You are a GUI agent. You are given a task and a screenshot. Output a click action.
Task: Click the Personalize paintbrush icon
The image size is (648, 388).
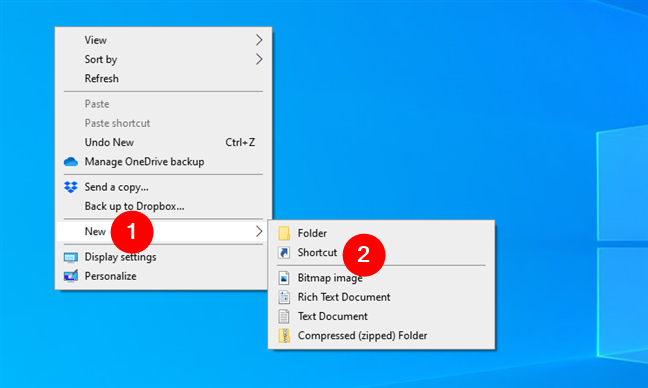click(x=71, y=276)
